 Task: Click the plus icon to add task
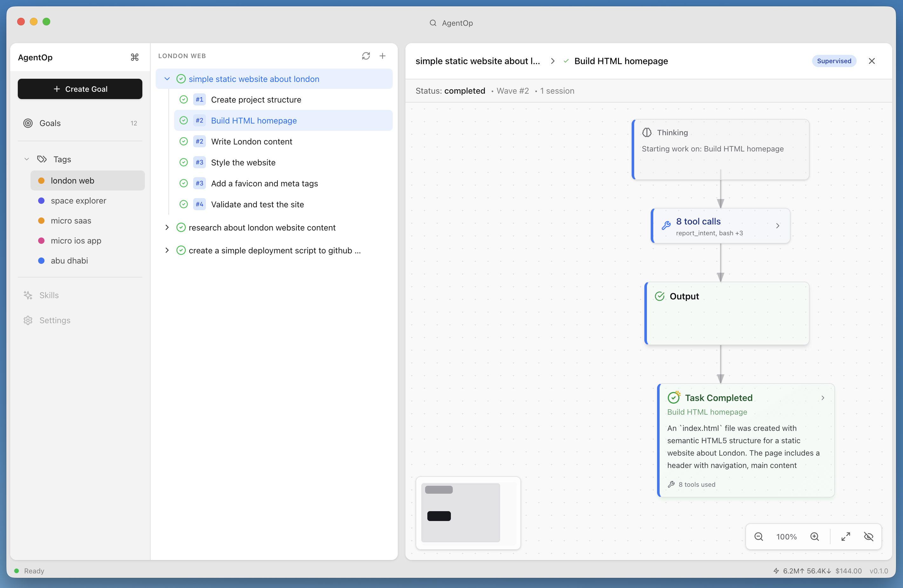383,56
